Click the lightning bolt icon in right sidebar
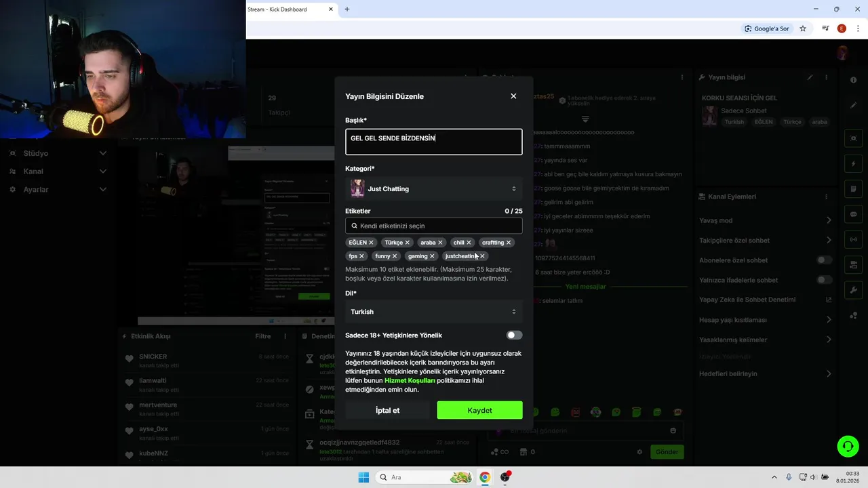868x488 pixels. pos(854,164)
